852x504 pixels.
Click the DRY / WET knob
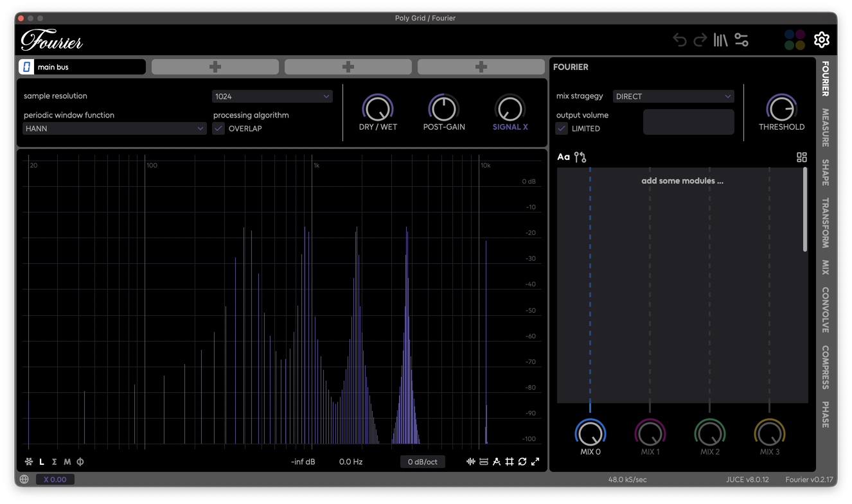point(378,109)
